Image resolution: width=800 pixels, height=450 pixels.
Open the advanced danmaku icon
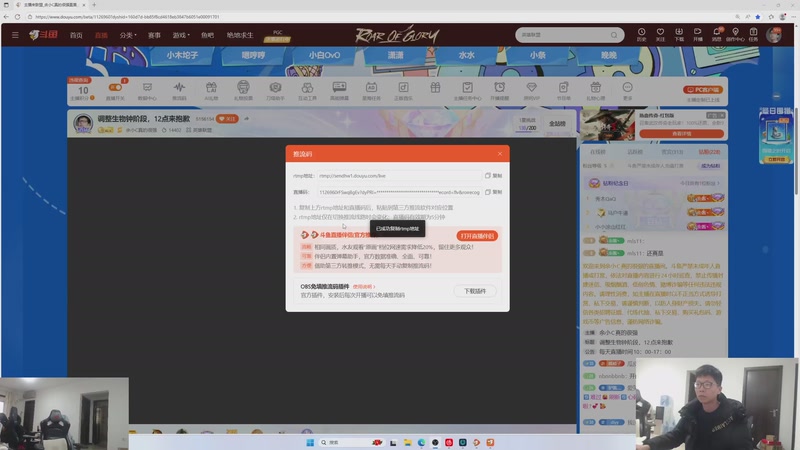point(339,90)
